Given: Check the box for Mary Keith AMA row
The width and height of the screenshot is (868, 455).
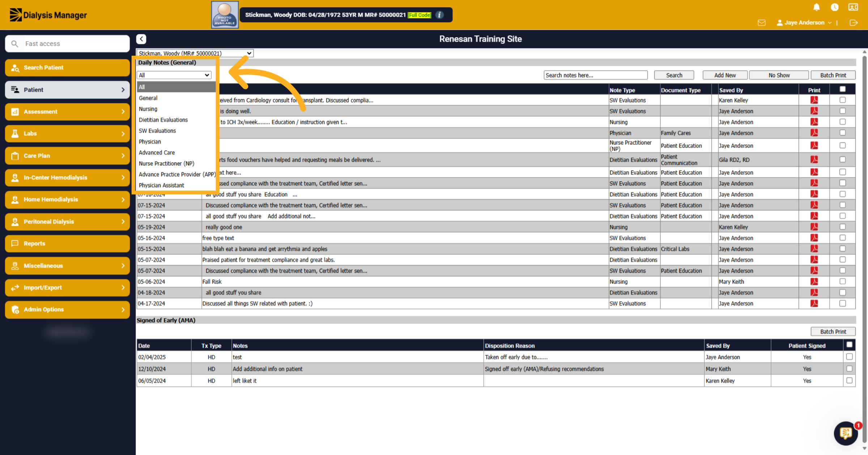Looking at the screenshot, I should tap(849, 368).
